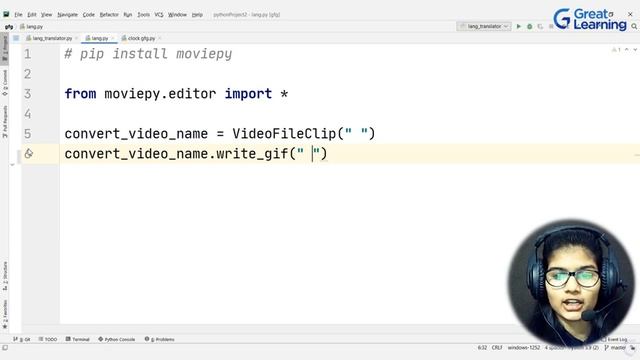Click the padlock icon at status bar end
Image resolution: width=640 pixels, height=360 pixels.
(633, 348)
